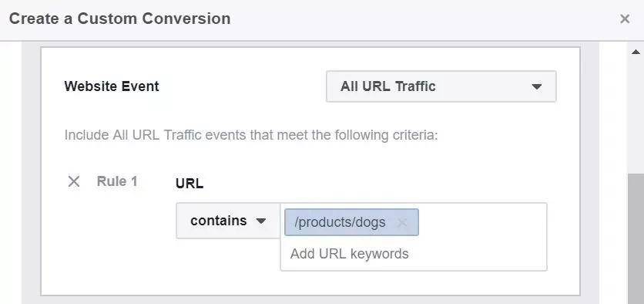This screenshot has width=644, height=304.
Task: Open the contains condition dropdown
Action: pyautogui.click(x=228, y=221)
